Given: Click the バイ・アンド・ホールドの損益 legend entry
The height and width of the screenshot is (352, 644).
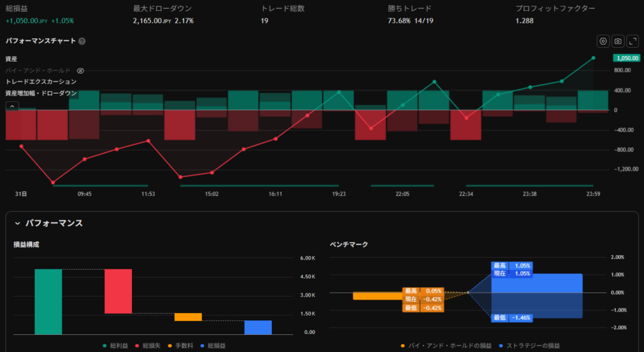Looking at the screenshot, I should [x=447, y=346].
